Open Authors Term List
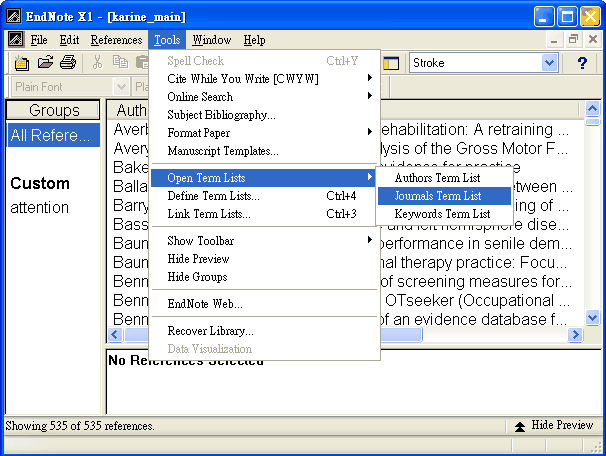 (x=444, y=178)
